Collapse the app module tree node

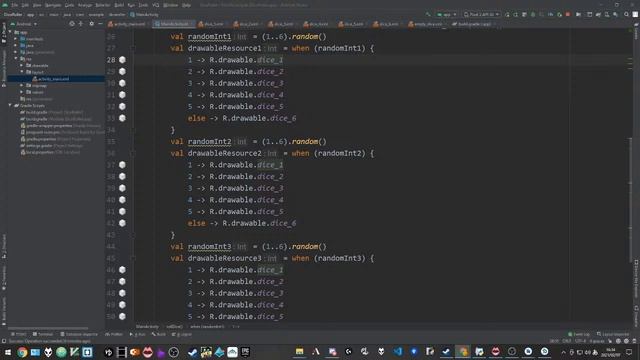point(10,32)
